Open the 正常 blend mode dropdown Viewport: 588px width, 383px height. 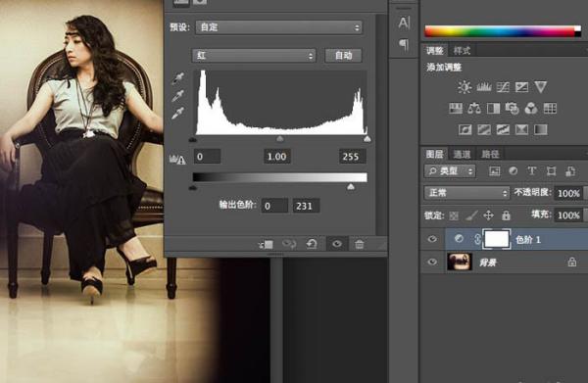coord(466,193)
